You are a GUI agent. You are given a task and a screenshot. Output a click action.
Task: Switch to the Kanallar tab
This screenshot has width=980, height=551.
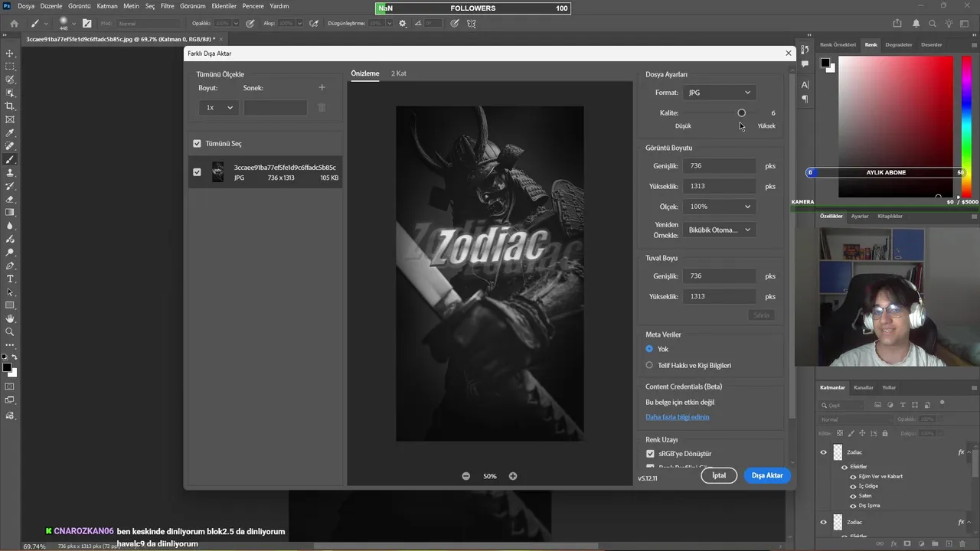click(864, 387)
